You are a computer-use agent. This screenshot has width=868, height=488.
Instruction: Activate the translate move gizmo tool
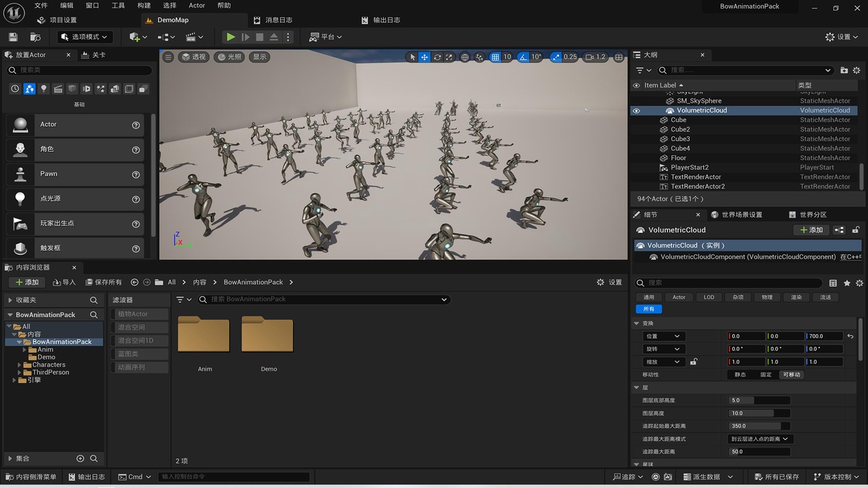(425, 57)
